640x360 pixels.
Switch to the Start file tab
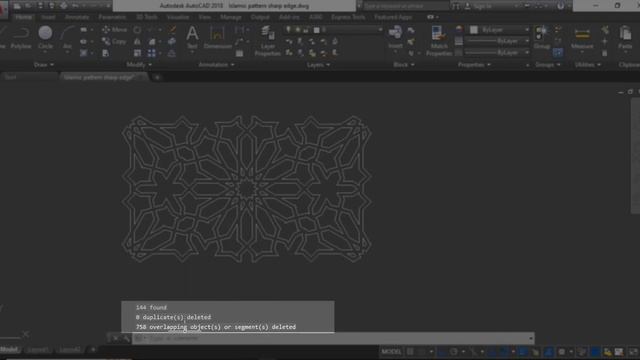(11, 77)
